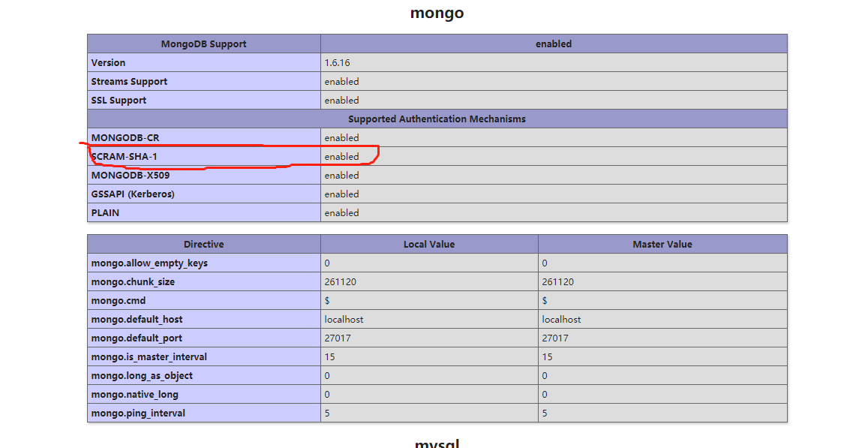Screen dimensions: 868x448
Task: Select the "mongo.long_as_object" directive
Action: click(143, 376)
